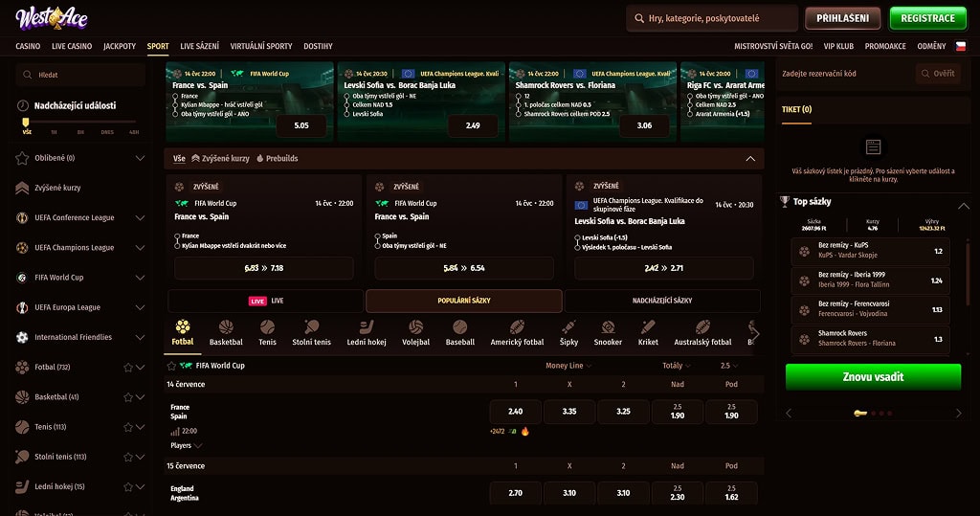Favorite the Tenis sidebar category star

coord(128,427)
